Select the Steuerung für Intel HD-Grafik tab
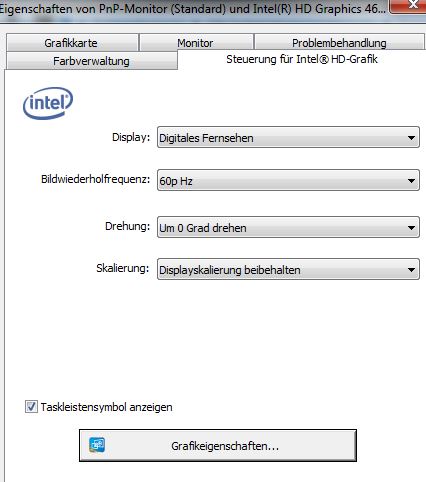 (x=302, y=59)
